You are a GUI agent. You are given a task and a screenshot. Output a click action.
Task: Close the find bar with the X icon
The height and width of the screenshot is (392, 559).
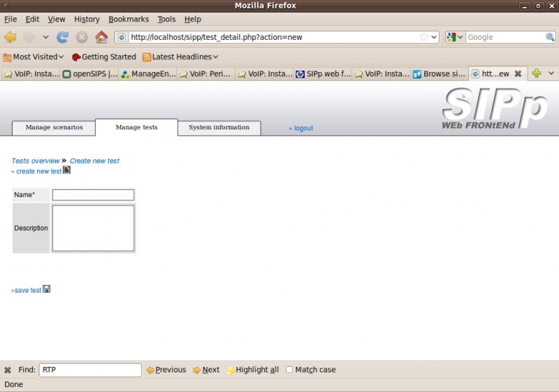[x=8, y=370]
